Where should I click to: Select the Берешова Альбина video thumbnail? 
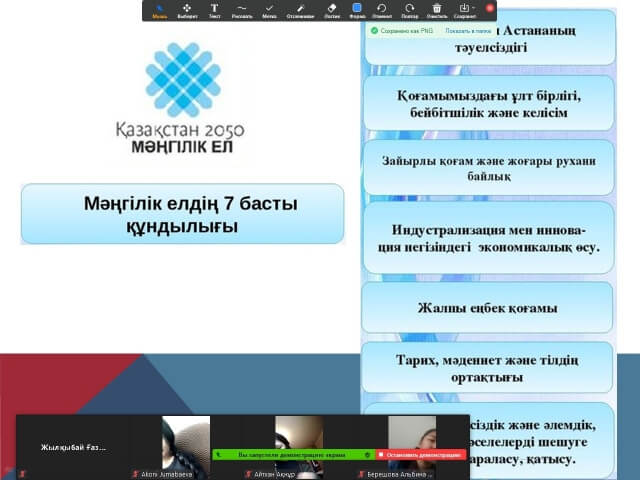pos(412,447)
